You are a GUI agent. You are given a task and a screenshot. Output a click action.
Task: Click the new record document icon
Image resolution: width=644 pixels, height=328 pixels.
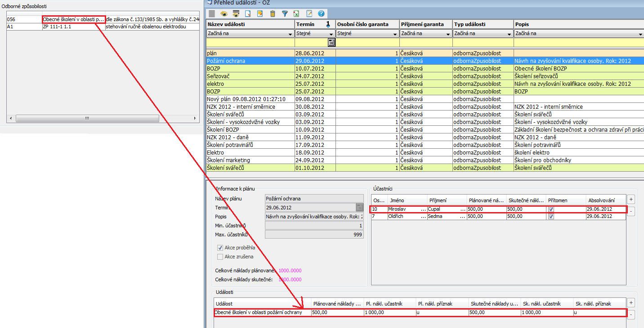248,14
